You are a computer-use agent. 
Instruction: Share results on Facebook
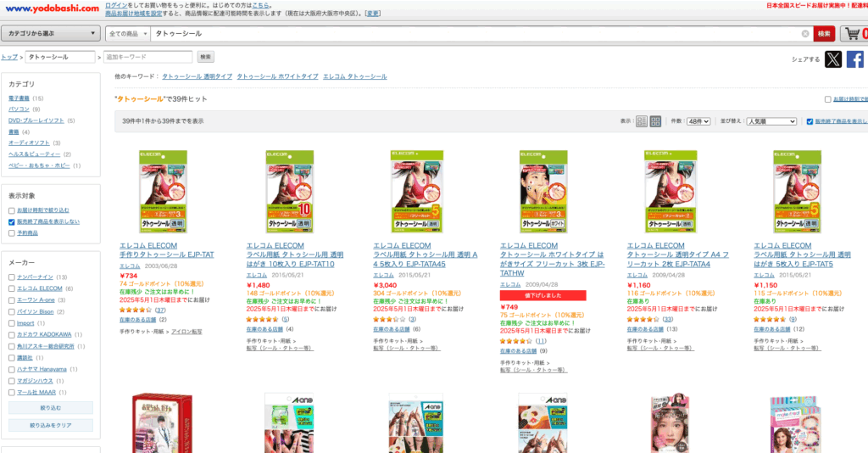click(x=854, y=59)
